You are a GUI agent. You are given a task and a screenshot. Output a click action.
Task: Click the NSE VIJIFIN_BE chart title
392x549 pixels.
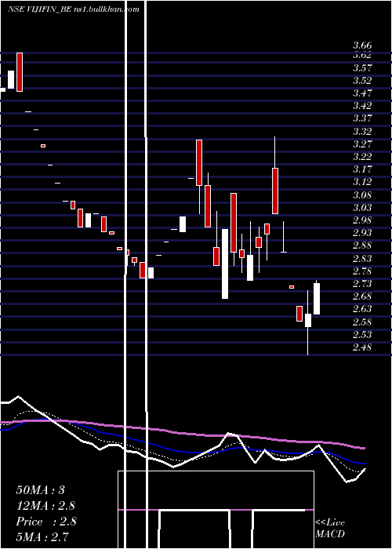73,9
